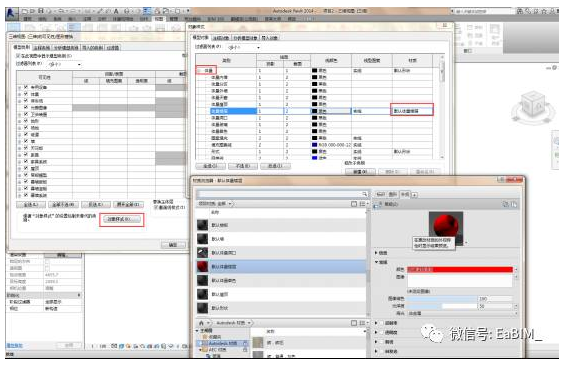Uncheck the first category in the visibility list
The width and height of the screenshot is (564, 365).
click(26, 87)
